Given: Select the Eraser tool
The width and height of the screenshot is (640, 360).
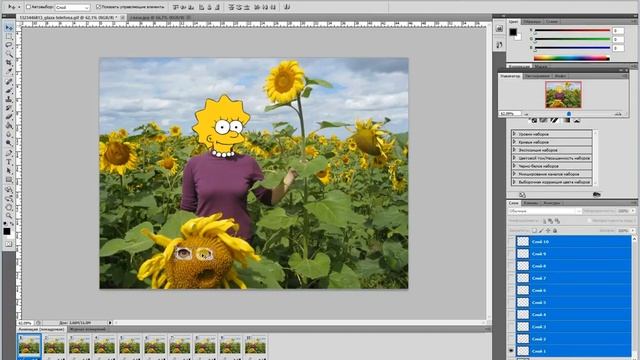Looking at the screenshot, I should point(9,117).
